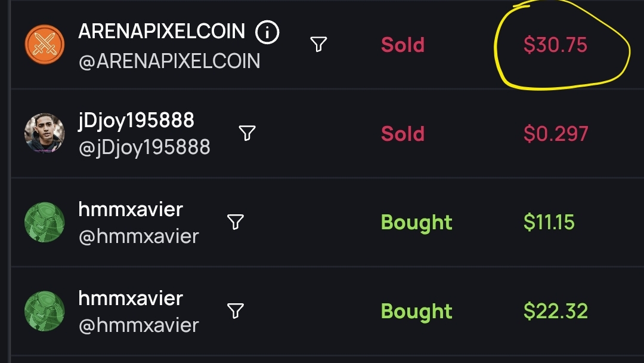
Task: Click funnel icon in hmmxavier $11.15 row
Action: click(236, 222)
